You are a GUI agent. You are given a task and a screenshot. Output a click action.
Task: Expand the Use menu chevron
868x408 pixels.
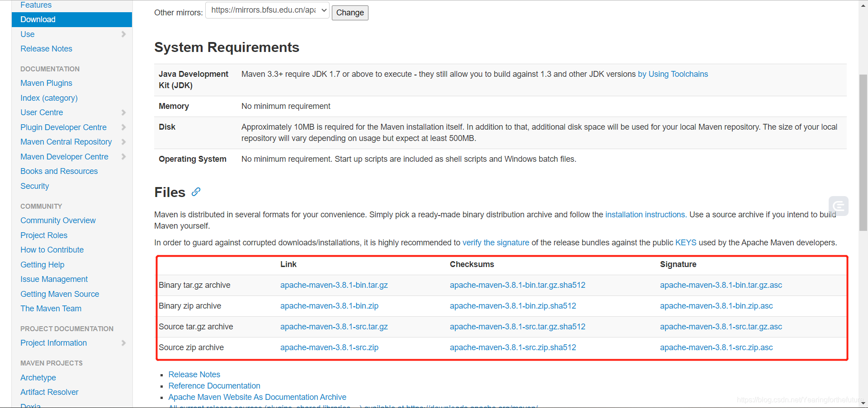pyautogui.click(x=123, y=34)
